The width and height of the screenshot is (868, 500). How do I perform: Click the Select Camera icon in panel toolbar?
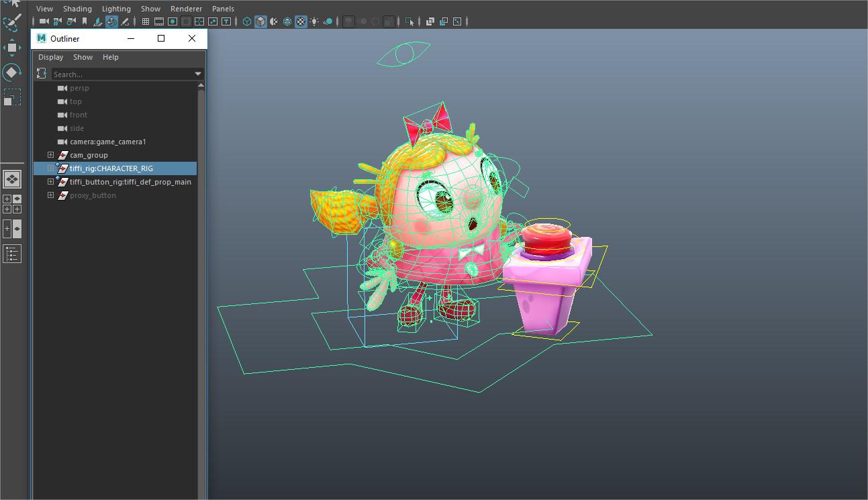pyautogui.click(x=45, y=21)
